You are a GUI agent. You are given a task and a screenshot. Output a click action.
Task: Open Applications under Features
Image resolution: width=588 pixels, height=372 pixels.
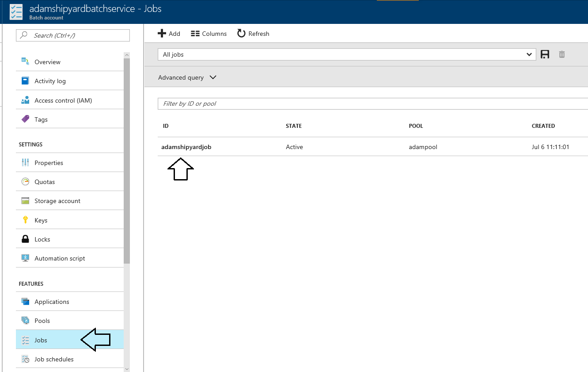click(70, 302)
